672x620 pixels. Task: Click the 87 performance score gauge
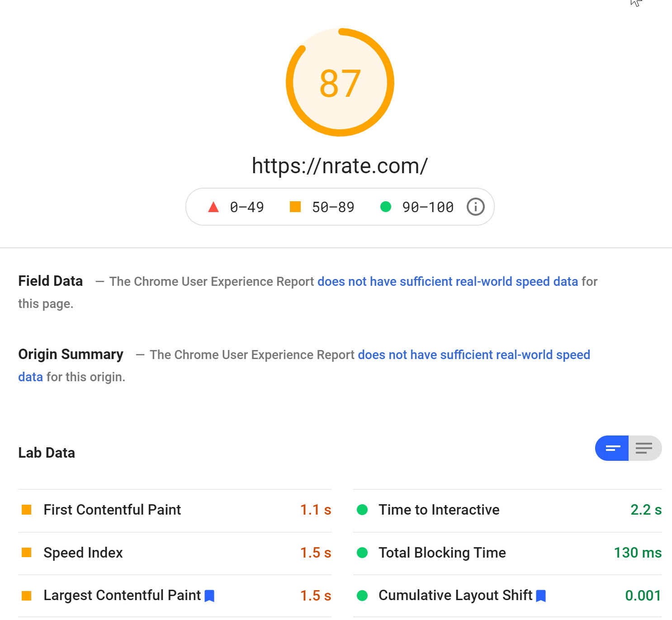(x=340, y=82)
